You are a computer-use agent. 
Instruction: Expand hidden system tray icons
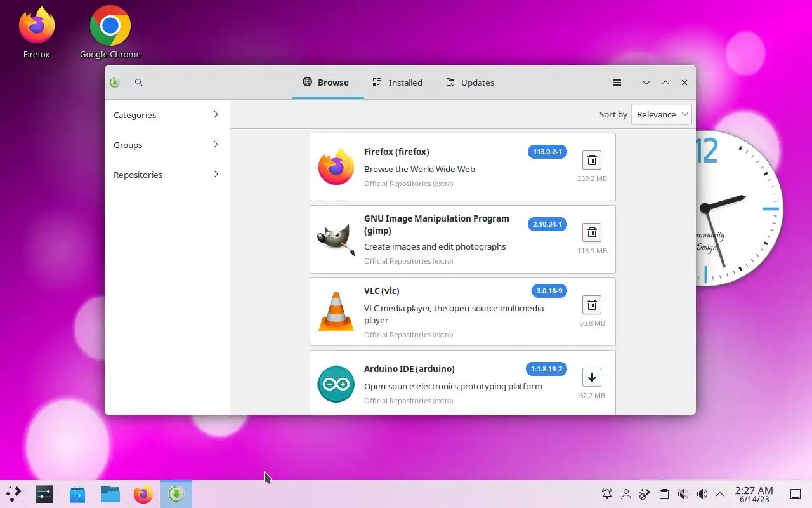(720, 494)
